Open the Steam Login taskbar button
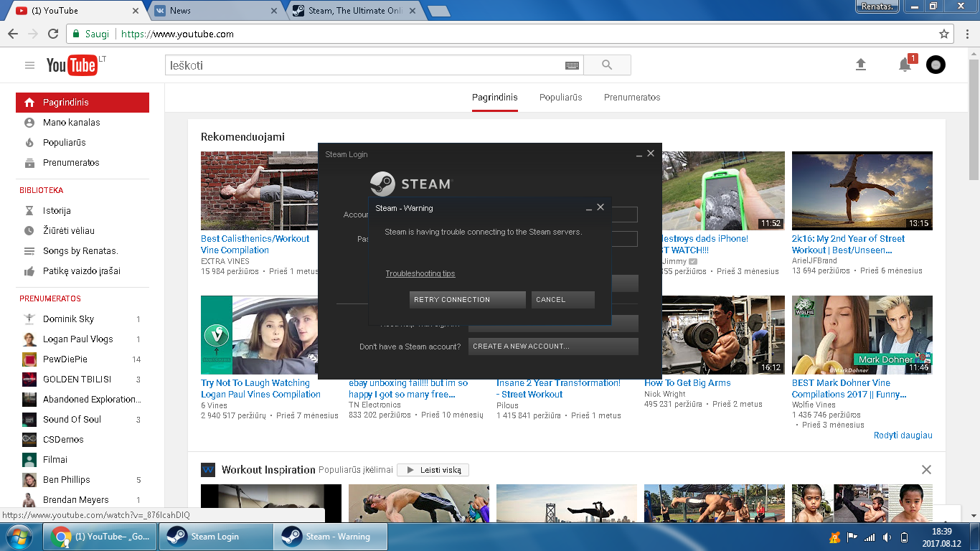Image resolution: width=980 pixels, height=551 pixels. click(x=215, y=537)
